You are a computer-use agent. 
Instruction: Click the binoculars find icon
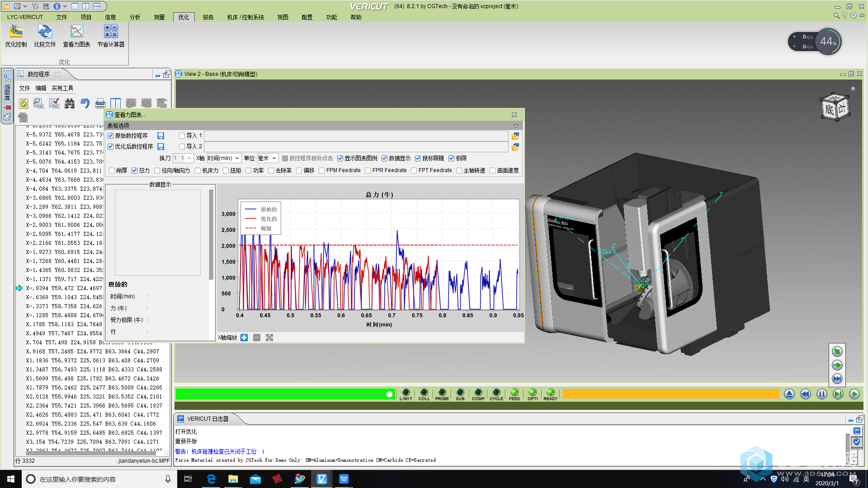pyautogui.click(x=70, y=103)
